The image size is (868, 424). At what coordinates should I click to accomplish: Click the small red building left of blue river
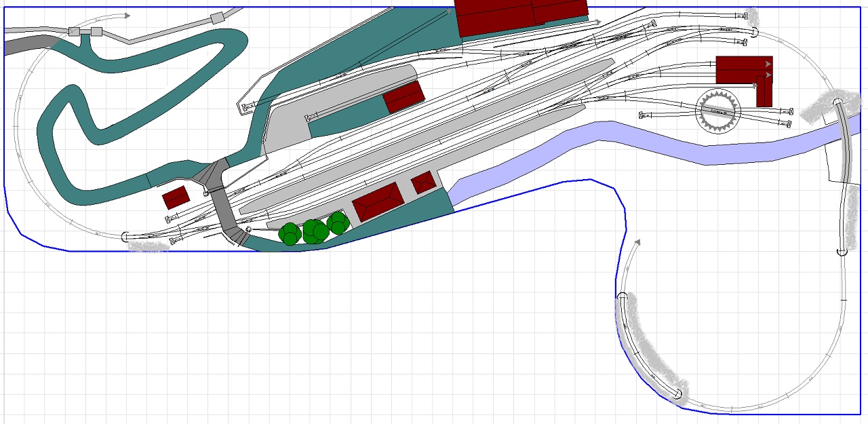423,182
